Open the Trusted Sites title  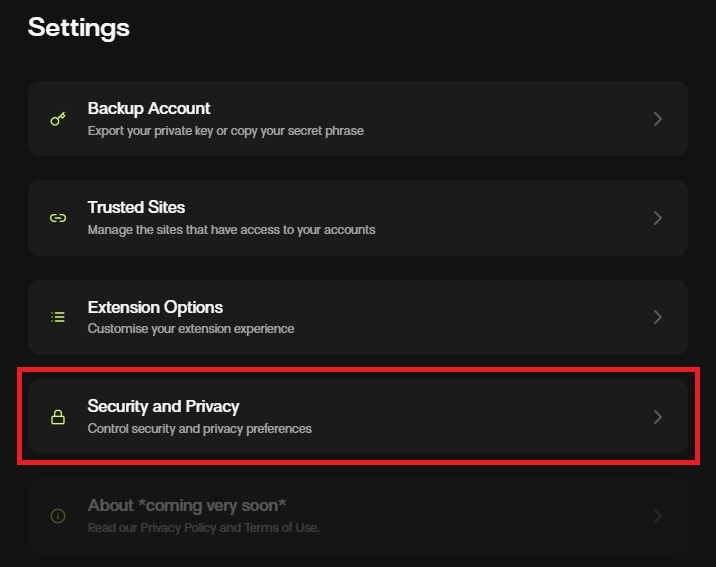click(136, 207)
